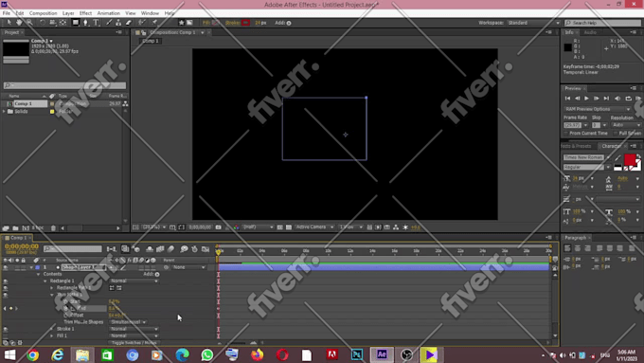Screen dimensions: 644x363
Task: Open Trim Multiple Shapes Simultaneously dropdown
Action: click(x=128, y=322)
